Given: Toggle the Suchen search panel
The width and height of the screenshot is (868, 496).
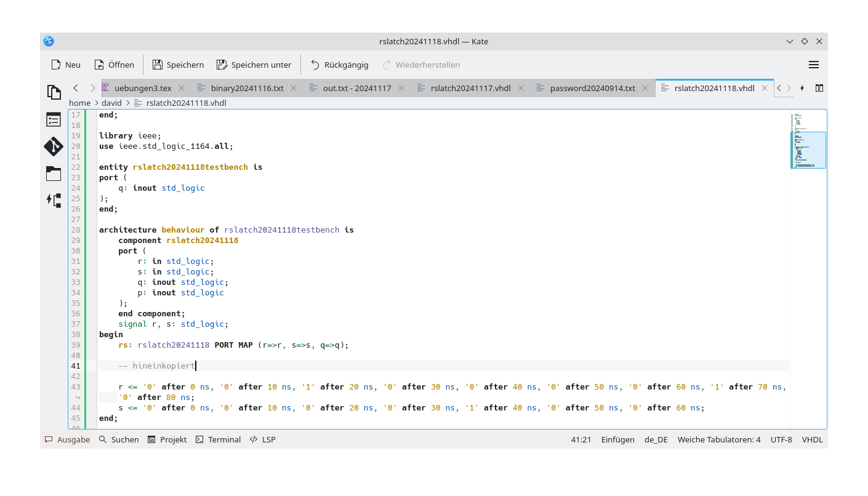Looking at the screenshot, I should tap(119, 439).
